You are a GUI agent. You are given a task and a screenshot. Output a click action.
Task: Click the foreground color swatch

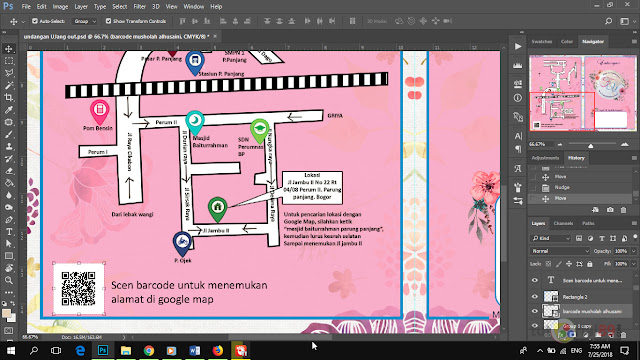[6, 313]
